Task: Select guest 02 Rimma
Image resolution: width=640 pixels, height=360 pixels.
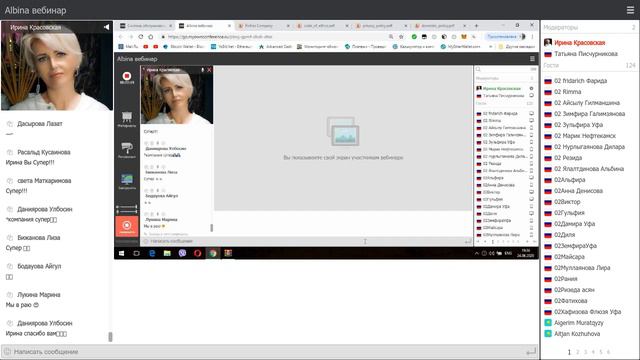Action: pyautogui.click(x=567, y=92)
